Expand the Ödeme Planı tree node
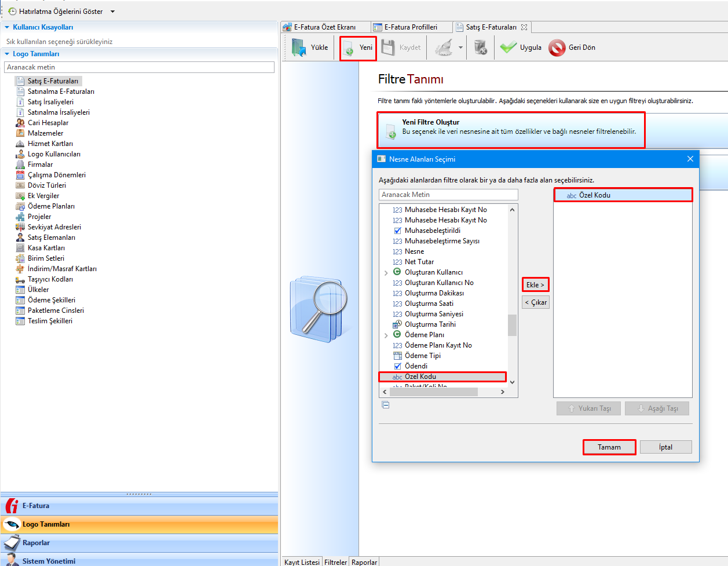This screenshot has height=566, width=728. pos(386,335)
